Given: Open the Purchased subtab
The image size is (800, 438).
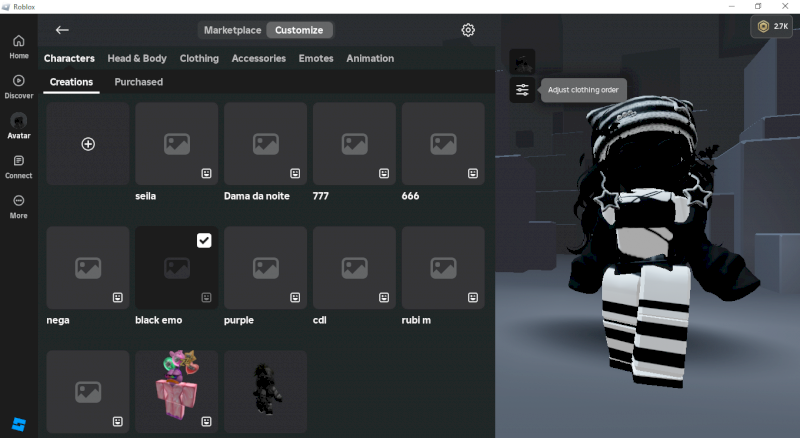Looking at the screenshot, I should tap(138, 82).
